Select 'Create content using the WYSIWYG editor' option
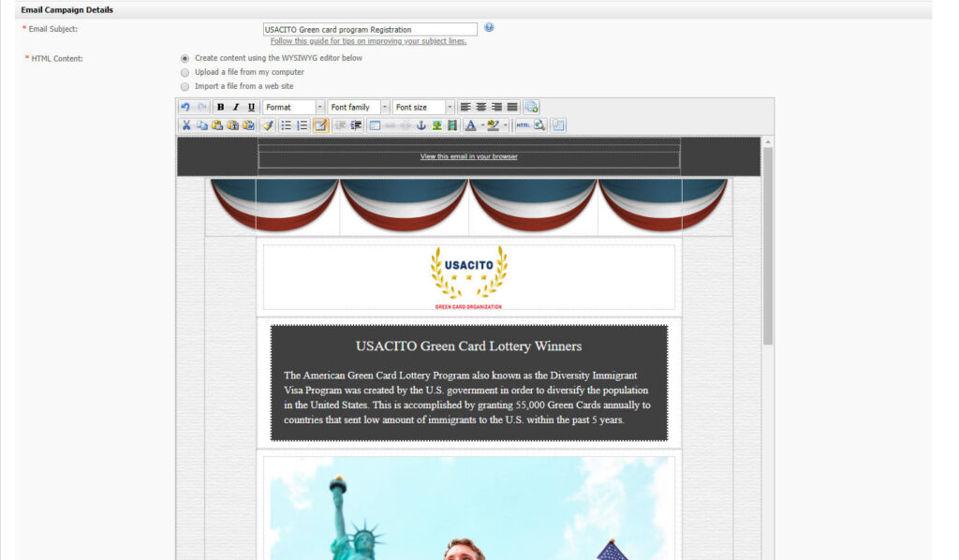Viewport: 959px width, 560px height. (184, 58)
